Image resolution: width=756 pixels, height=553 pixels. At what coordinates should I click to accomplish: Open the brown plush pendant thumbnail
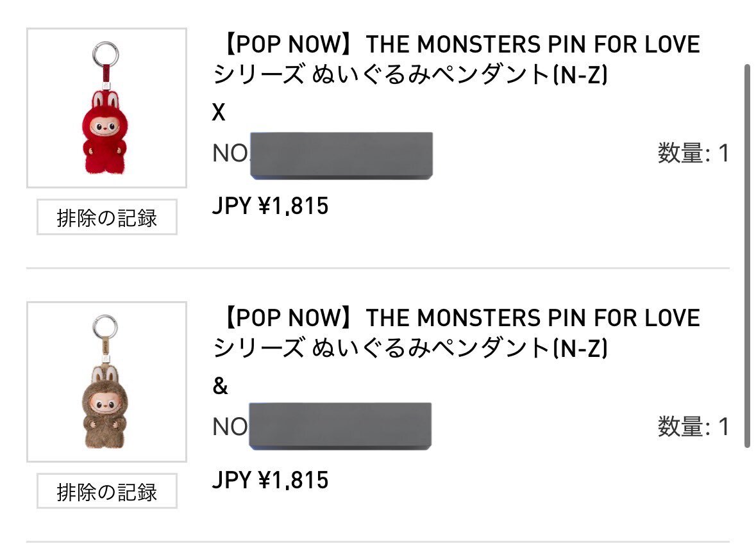click(x=106, y=382)
